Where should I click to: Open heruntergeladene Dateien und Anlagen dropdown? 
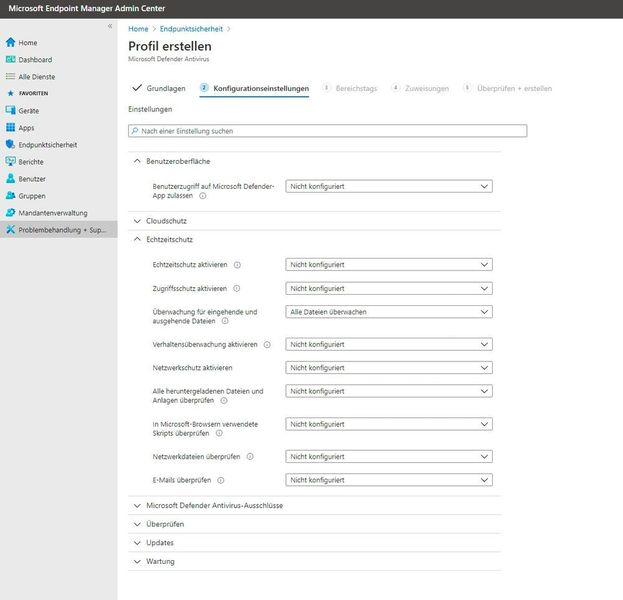389,391
